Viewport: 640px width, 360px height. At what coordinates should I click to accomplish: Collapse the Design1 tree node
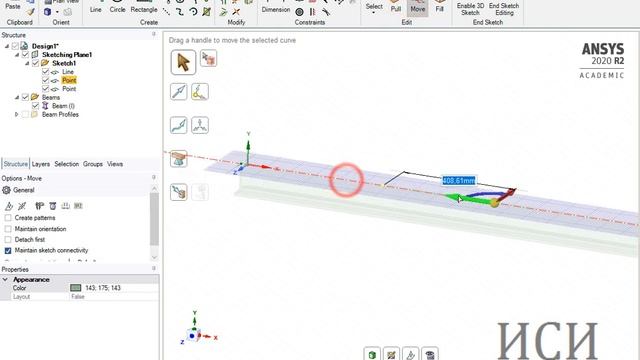7,46
